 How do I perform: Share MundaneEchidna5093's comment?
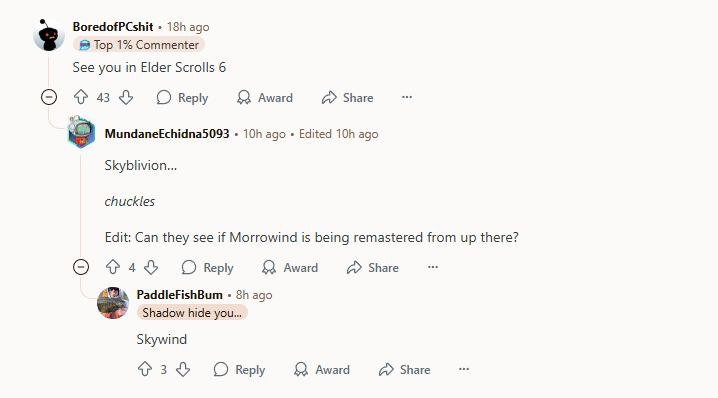(373, 267)
